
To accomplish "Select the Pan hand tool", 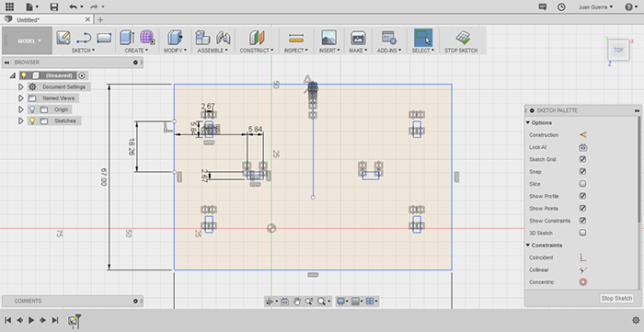I will click(x=297, y=302).
